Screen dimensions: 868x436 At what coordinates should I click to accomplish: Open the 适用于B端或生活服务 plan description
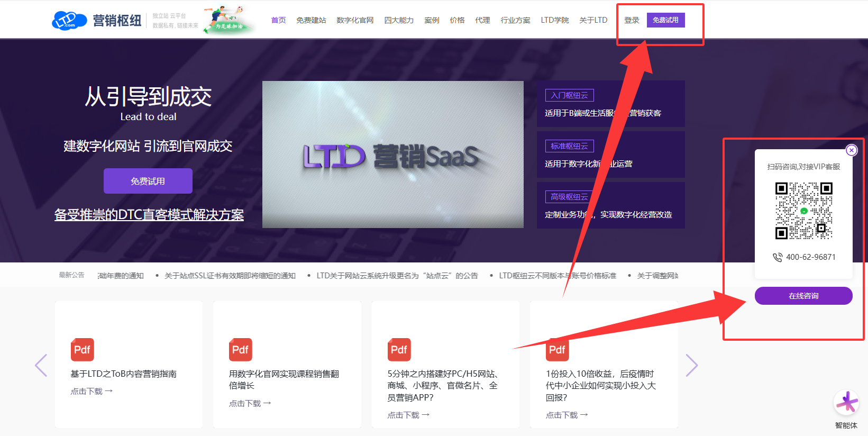[603, 113]
